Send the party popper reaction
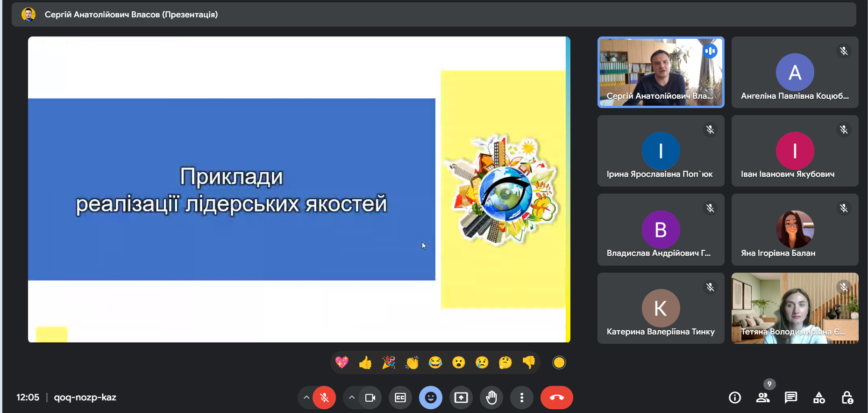The height and width of the screenshot is (413, 868). coord(389,362)
